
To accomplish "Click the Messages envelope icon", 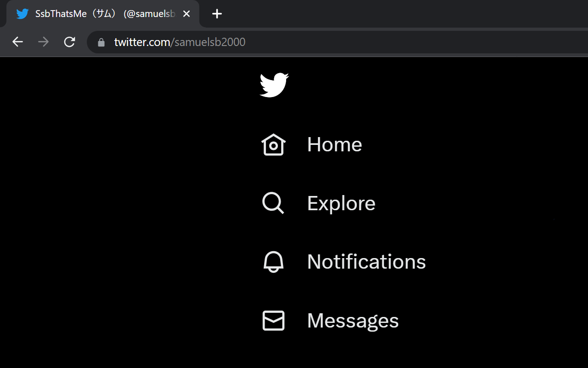I will [273, 321].
